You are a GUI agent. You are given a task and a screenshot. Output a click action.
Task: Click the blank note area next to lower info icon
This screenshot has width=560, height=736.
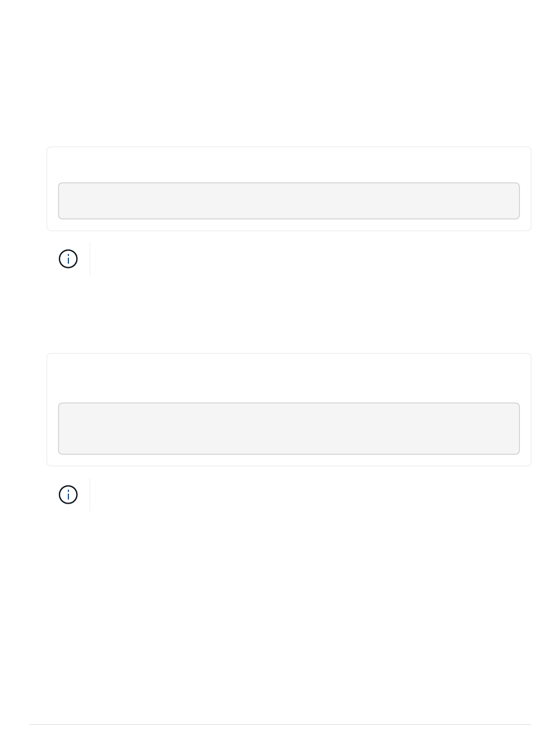(311, 494)
